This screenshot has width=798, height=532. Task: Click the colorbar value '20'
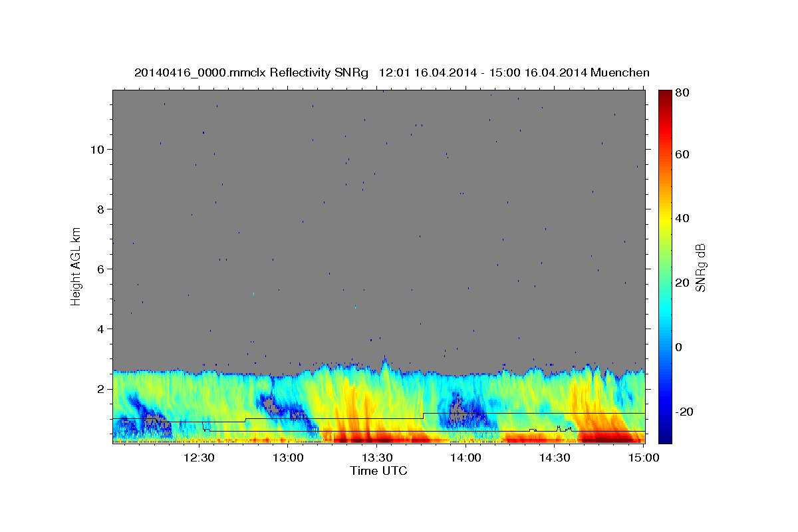[683, 283]
